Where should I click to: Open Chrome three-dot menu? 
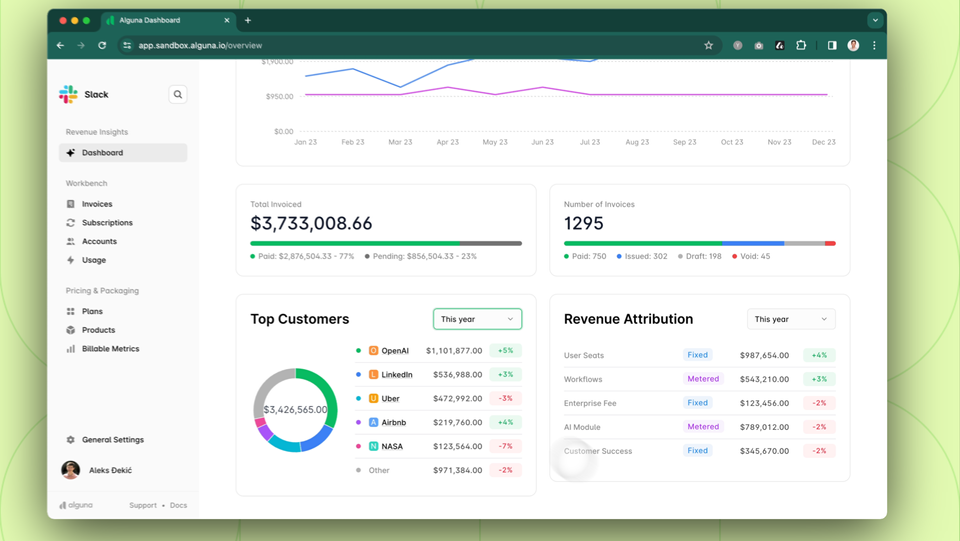[874, 45]
